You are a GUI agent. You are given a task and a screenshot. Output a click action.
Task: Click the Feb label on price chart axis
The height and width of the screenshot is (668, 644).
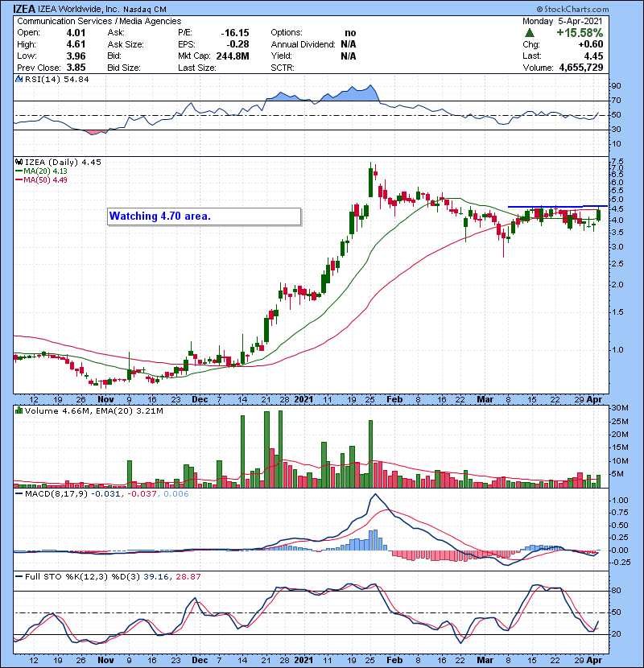coord(394,400)
